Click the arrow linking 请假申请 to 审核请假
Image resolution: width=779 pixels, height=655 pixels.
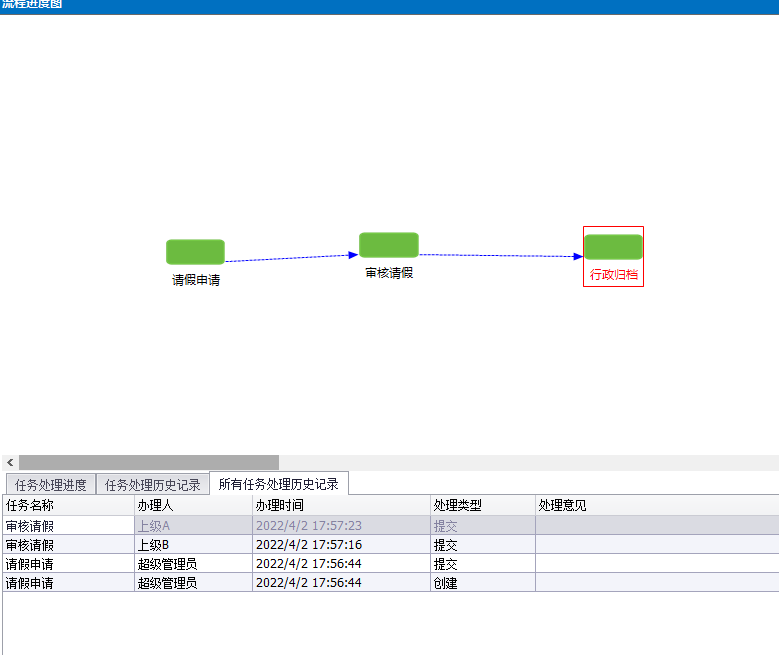click(x=290, y=258)
